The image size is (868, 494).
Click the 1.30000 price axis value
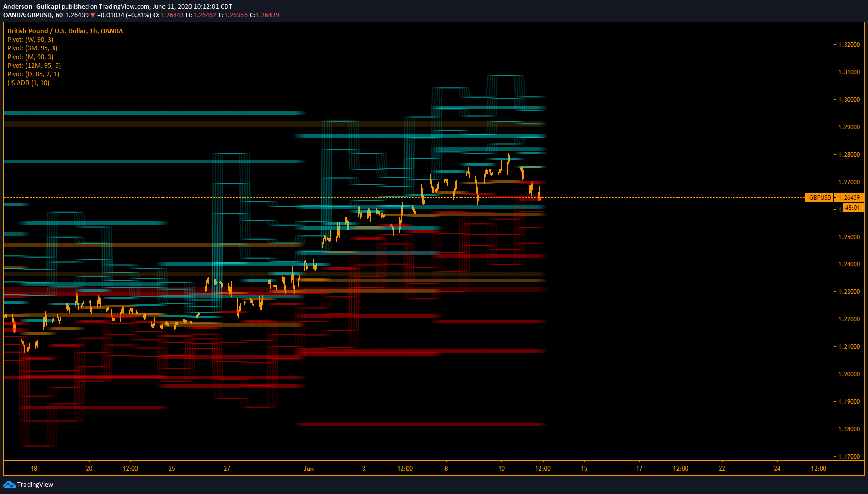[x=849, y=100]
